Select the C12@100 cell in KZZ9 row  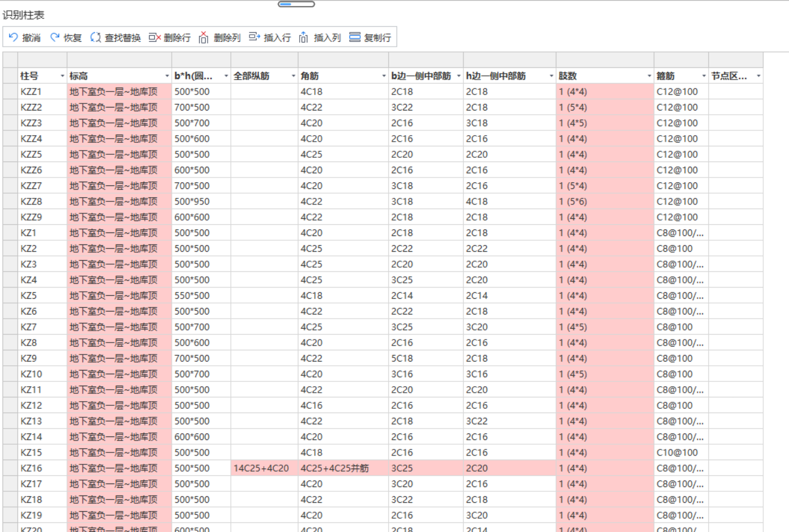[681, 218]
